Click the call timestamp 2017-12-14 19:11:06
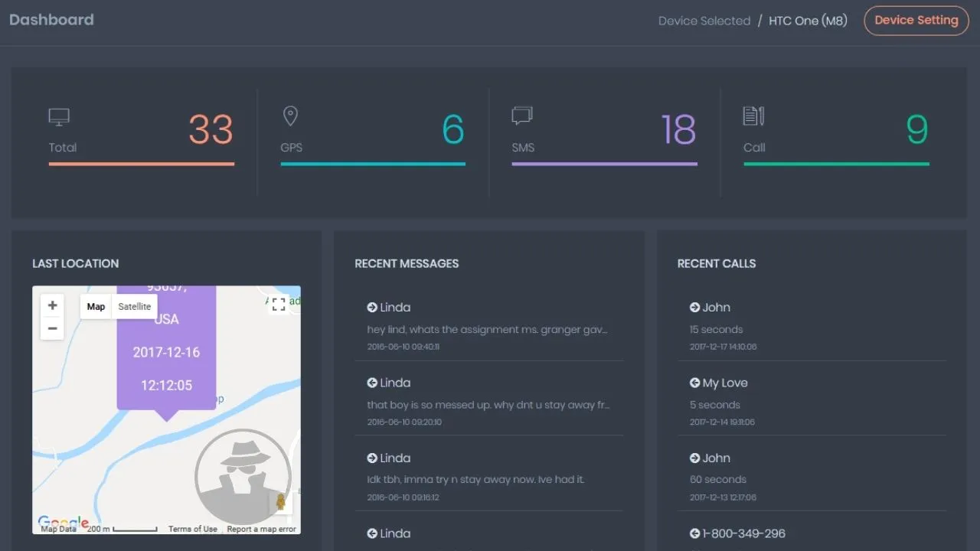The image size is (980, 551). click(722, 422)
